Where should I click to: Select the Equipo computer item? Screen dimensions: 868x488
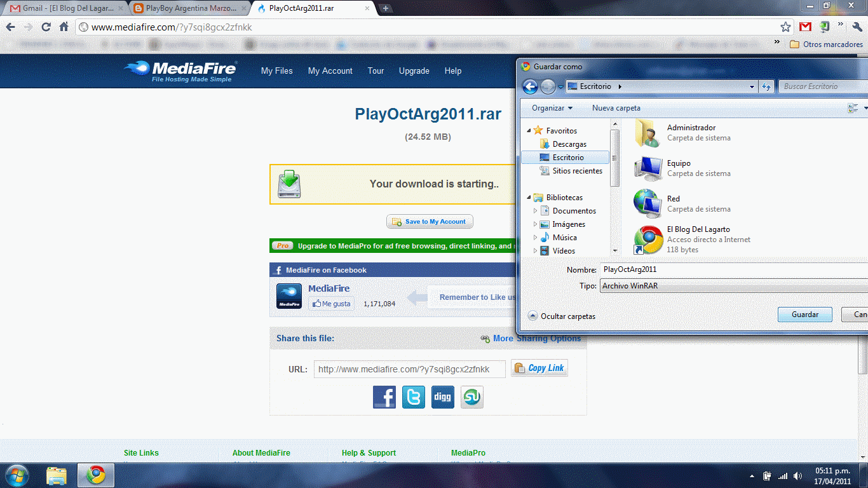click(683, 168)
